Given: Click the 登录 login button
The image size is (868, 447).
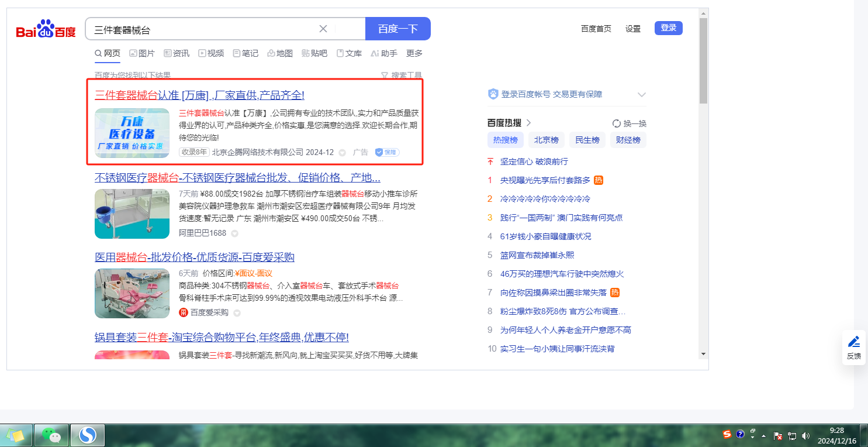Looking at the screenshot, I should coord(668,28).
